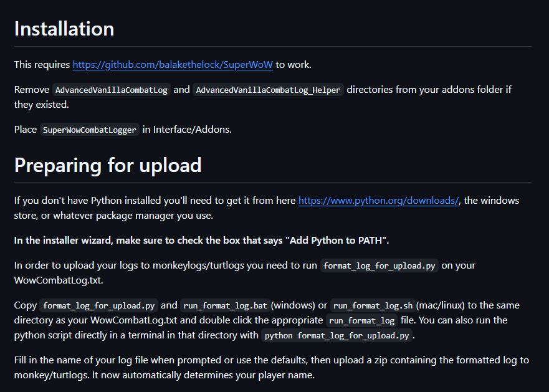Click the AdvancedVanillaCombatLog_Helper code snippet
Screen dimensions: 549x392
click(268, 90)
